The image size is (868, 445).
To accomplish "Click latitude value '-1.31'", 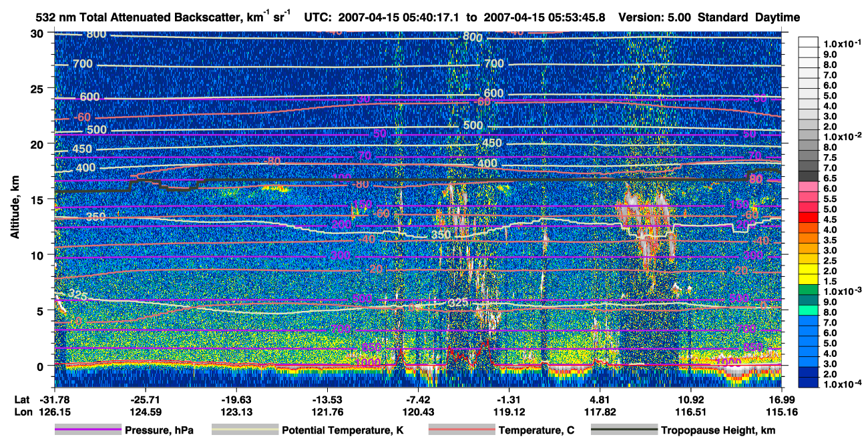I will [x=509, y=400].
